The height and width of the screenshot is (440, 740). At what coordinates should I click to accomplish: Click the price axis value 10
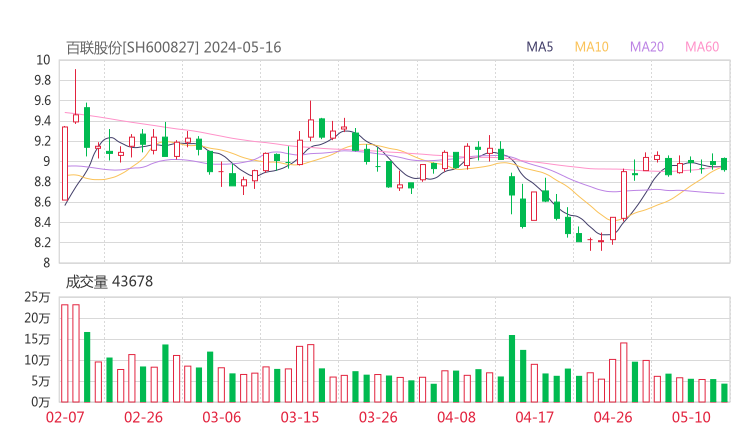pyautogui.click(x=43, y=60)
